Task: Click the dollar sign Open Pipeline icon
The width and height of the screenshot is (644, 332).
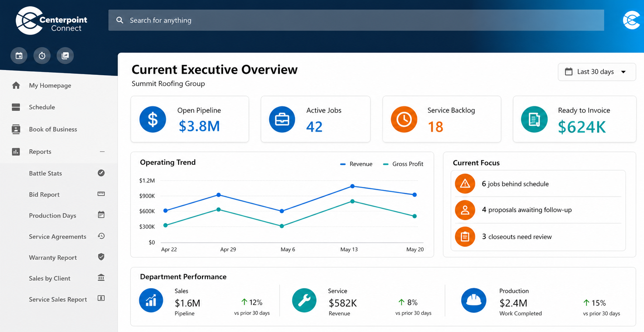Action: 153,120
